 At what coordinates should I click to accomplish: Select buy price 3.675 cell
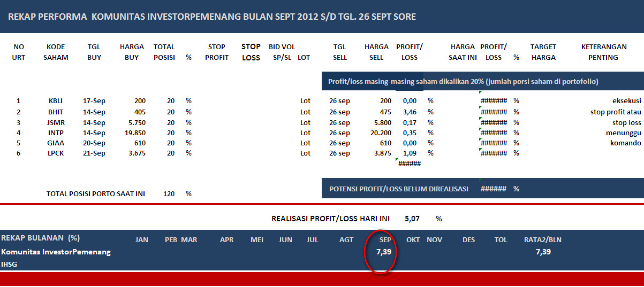(x=136, y=153)
